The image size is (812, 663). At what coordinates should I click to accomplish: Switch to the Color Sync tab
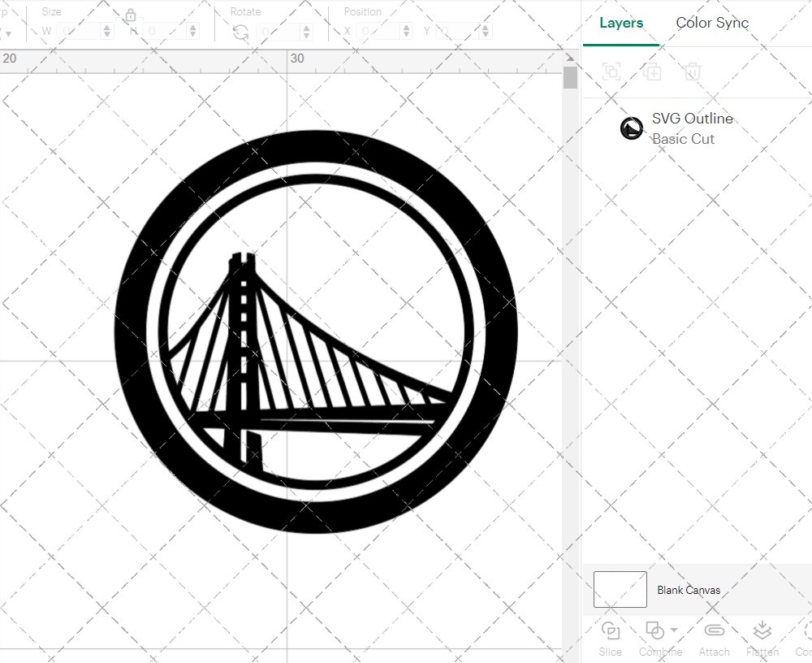(712, 23)
